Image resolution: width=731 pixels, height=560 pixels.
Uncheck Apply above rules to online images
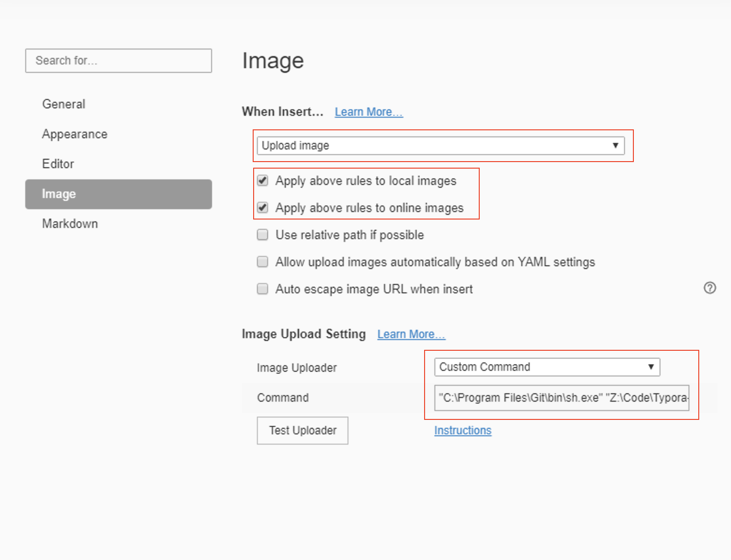263,207
